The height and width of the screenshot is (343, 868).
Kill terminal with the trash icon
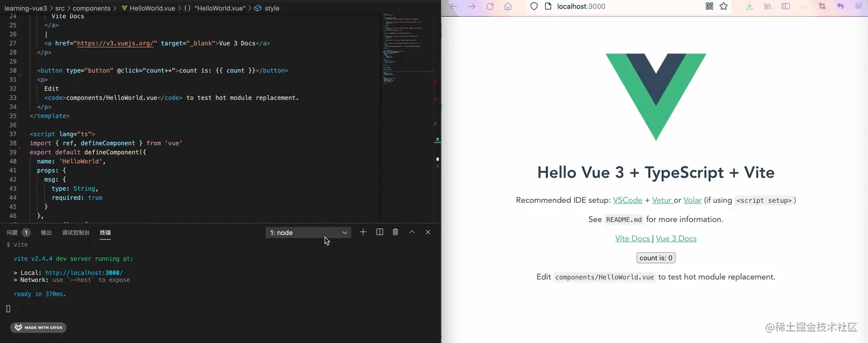pyautogui.click(x=396, y=232)
